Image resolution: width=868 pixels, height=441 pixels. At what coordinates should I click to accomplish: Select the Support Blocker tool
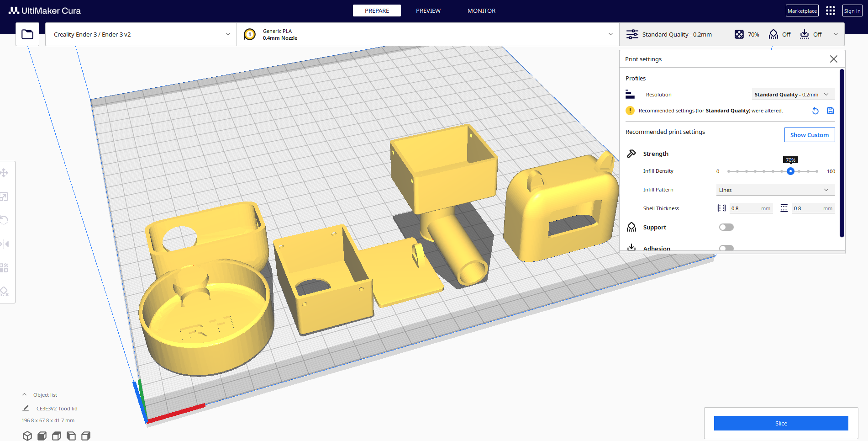pos(4,292)
